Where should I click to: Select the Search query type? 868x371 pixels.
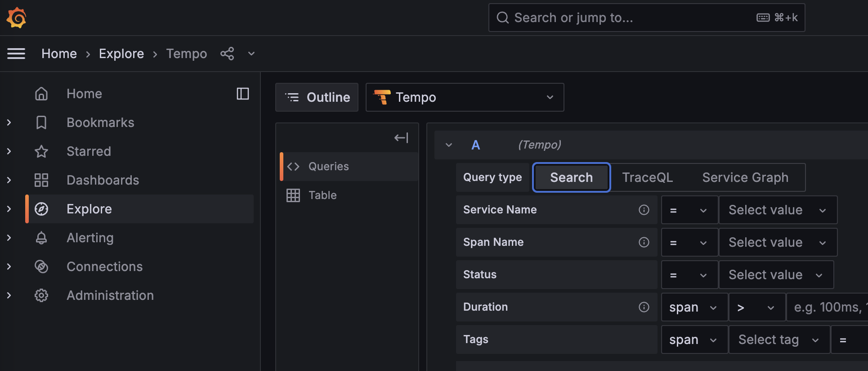(x=571, y=177)
